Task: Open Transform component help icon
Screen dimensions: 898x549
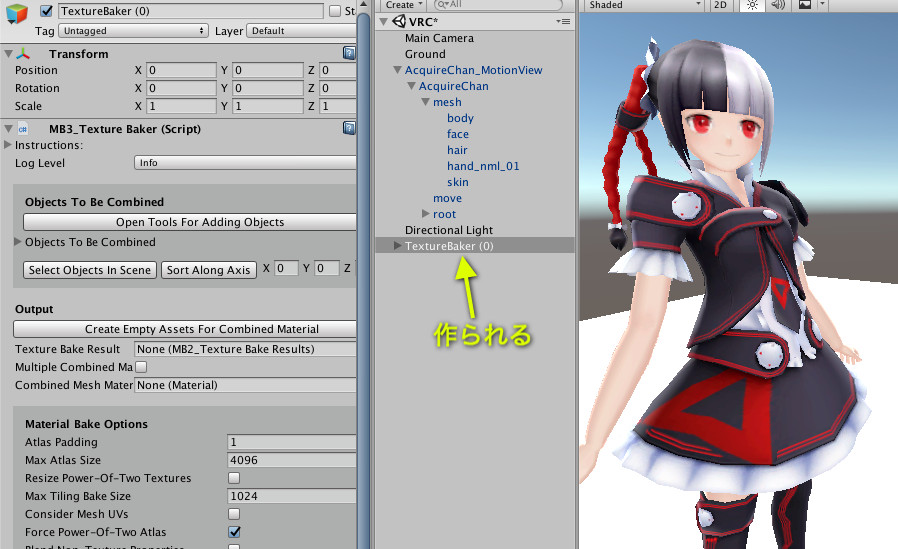Action: click(349, 53)
